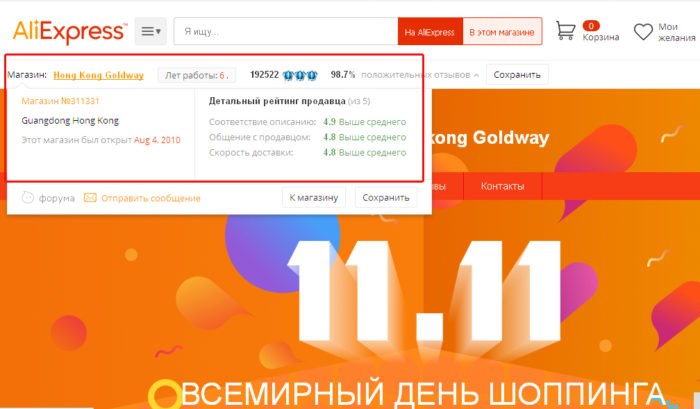
Task: Open the 'Контакты' tab
Action: pyautogui.click(x=502, y=186)
